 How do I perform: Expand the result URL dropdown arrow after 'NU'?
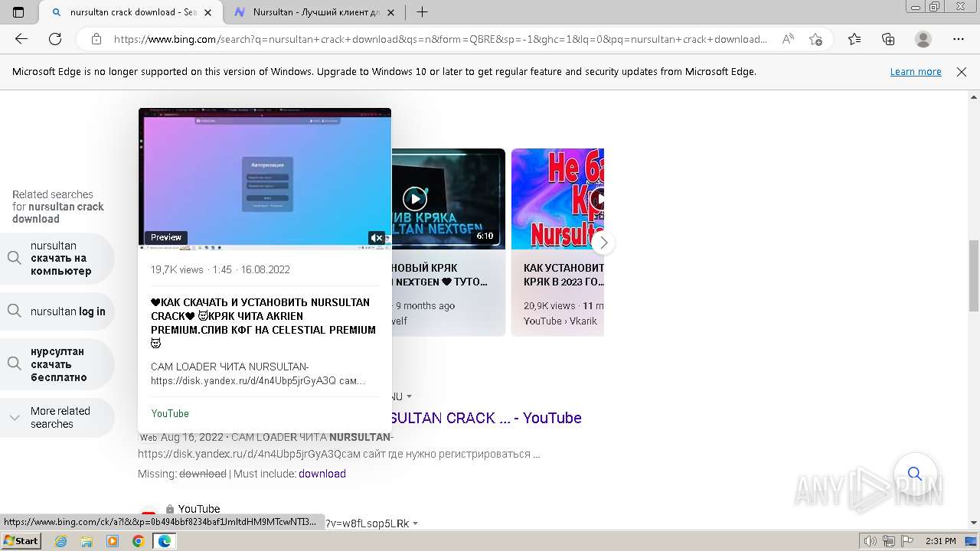click(409, 396)
